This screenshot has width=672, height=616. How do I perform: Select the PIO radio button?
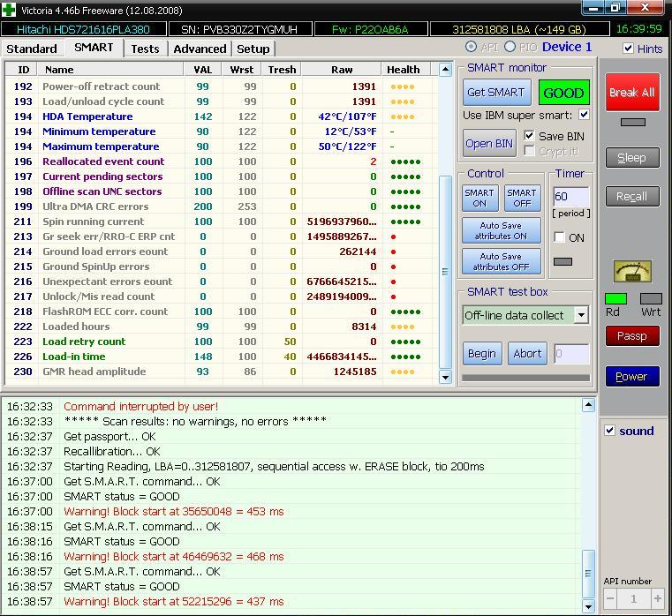pyautogui.click(x=510, y=47)
